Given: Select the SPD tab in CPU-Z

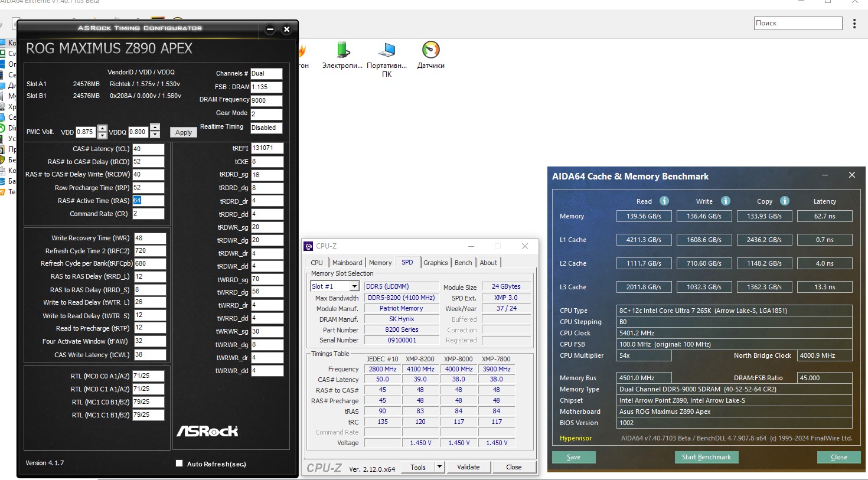Looking at the screenshot, I should 407,262.
